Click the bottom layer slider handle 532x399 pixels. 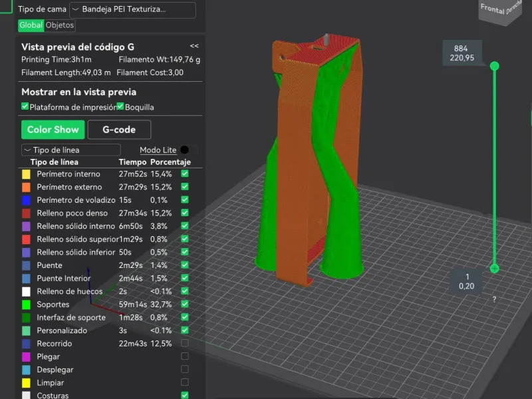coord(494,269)
